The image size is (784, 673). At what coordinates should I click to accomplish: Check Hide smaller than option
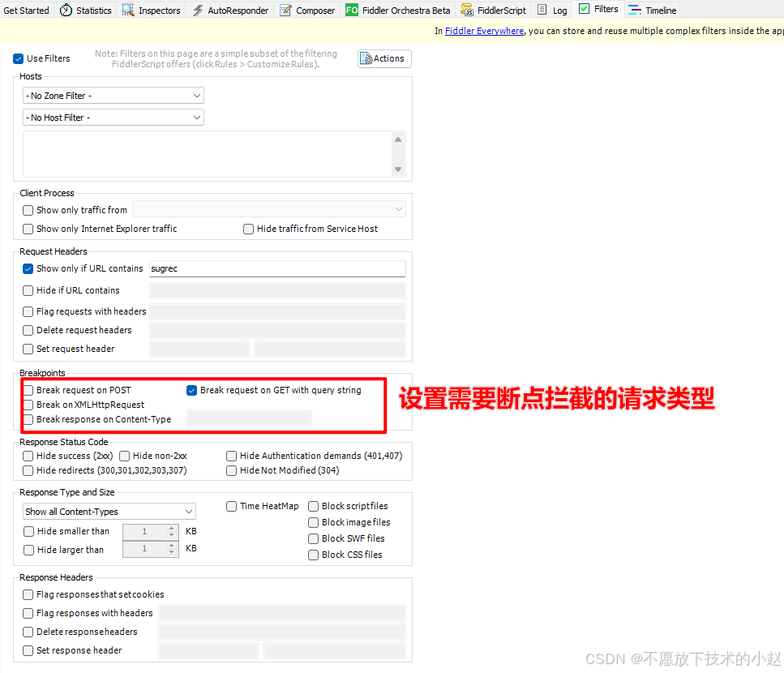click(x=29, y=531)
